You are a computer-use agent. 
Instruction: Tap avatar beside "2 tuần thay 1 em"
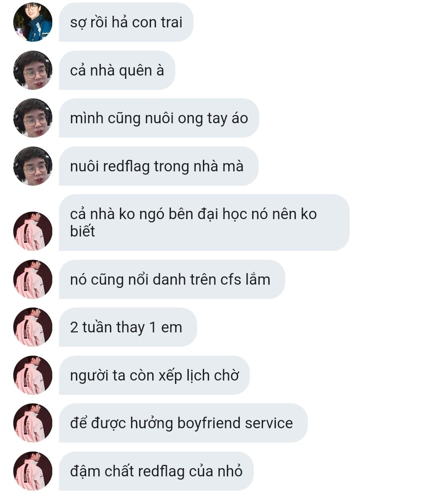[33, 327]
